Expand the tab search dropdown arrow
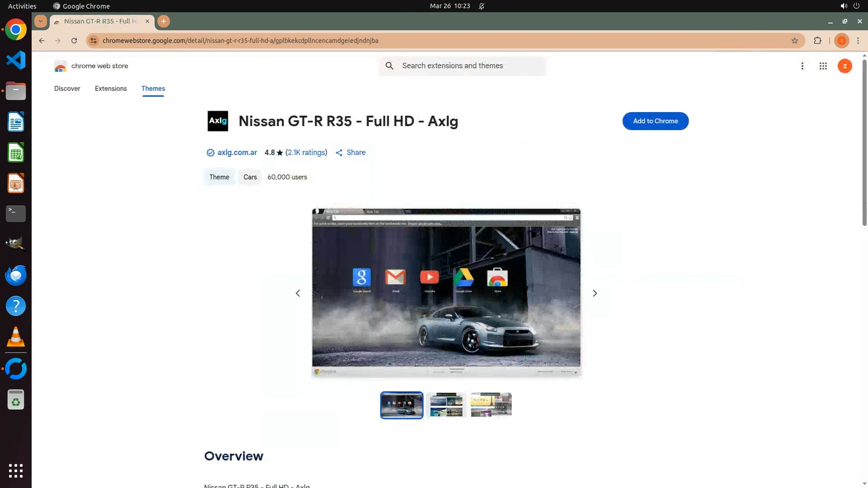The width and height of the screenshot is (868, 488). tap(41, 21)
